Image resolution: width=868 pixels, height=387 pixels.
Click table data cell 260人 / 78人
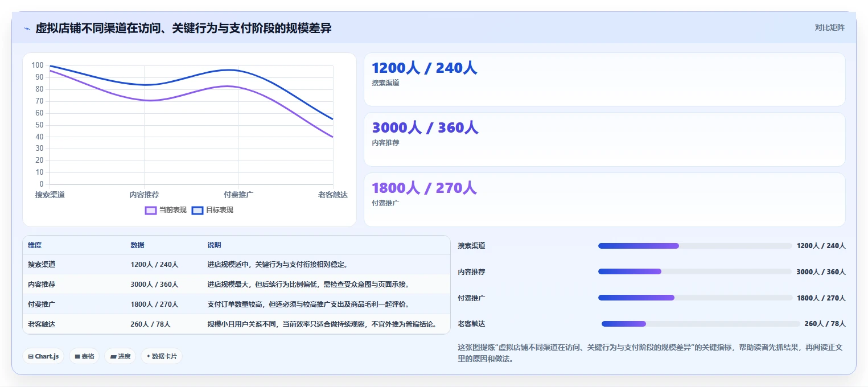[150, 324]
